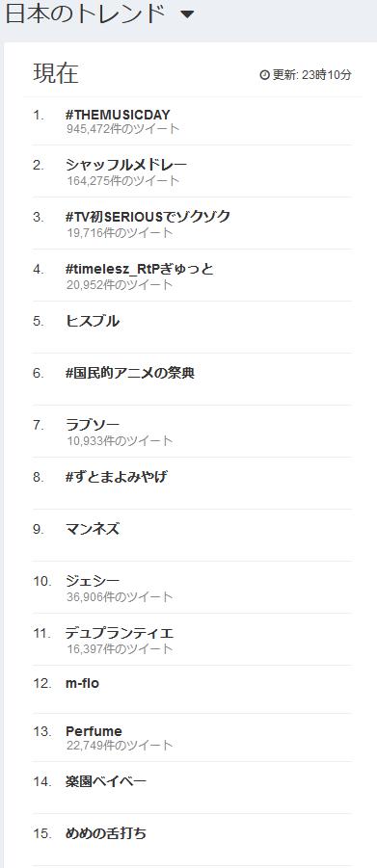Open the 楽園ベイベー trend
Screen dimensions: 377x868
click(x=105, y=781)
